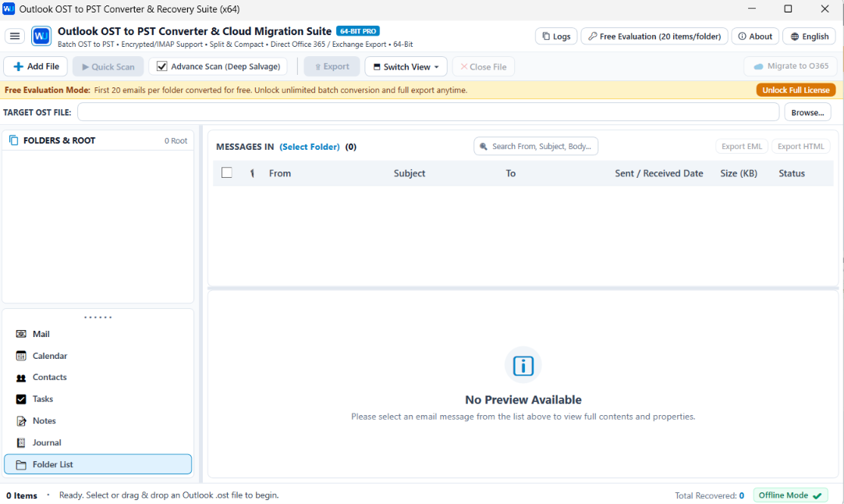Click the message search box
Viewport: 844px width, 504px height.
536,147
